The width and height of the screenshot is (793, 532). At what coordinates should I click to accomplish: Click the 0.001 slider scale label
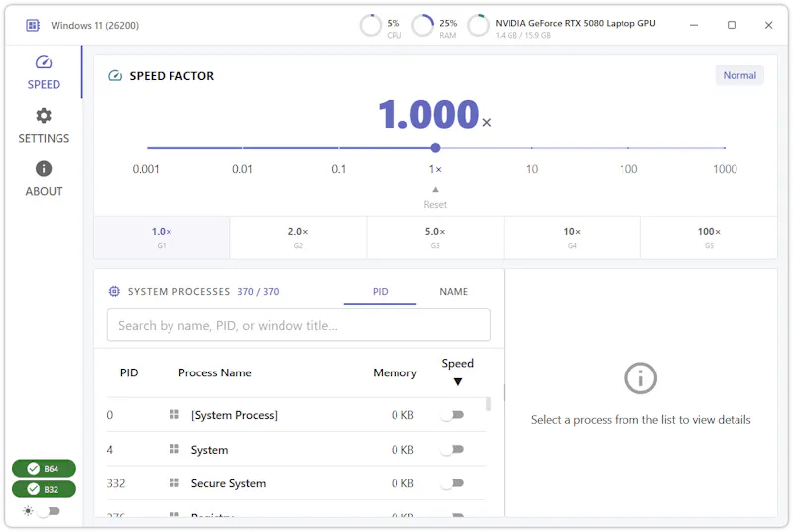pyautogui.click(x=146, y=169)
